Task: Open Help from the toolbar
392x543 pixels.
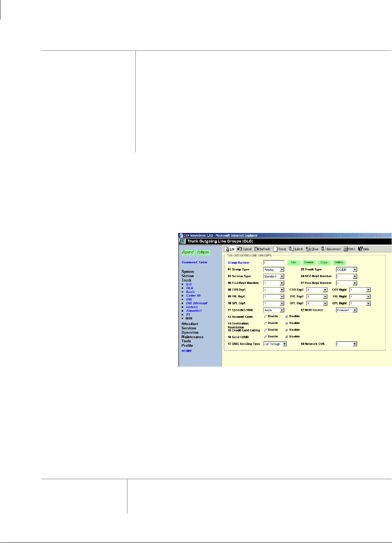Action: point(364,249)
